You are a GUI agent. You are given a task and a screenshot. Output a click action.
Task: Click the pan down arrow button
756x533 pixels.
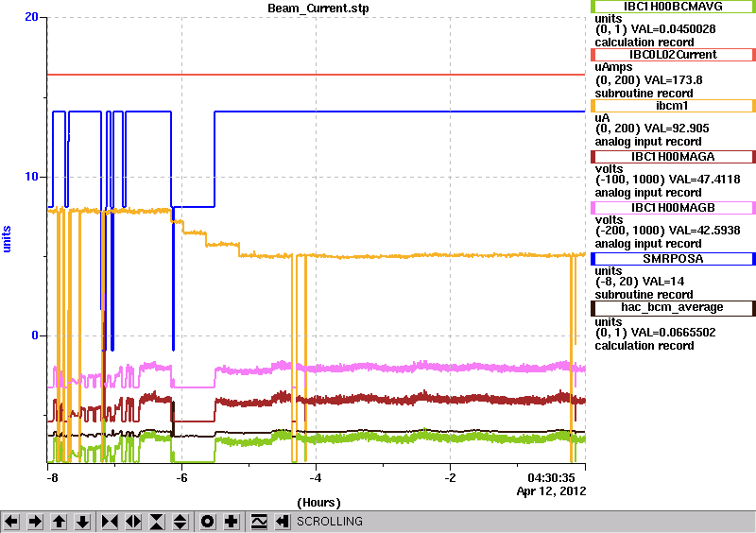82,522
